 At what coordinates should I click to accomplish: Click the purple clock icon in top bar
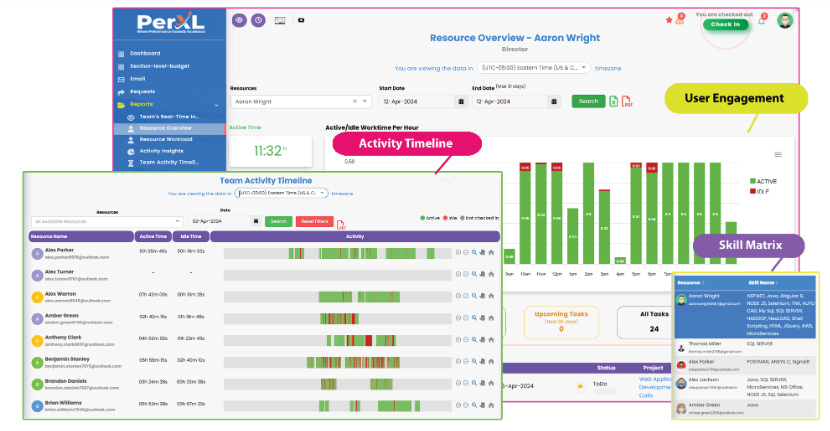point(257,20)
